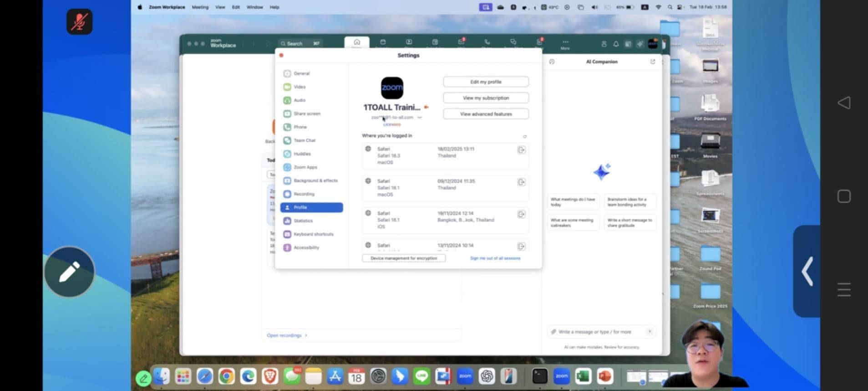The image size is (868, 391).
Task: Tap the red muted microphone icon
Action: 80,21
